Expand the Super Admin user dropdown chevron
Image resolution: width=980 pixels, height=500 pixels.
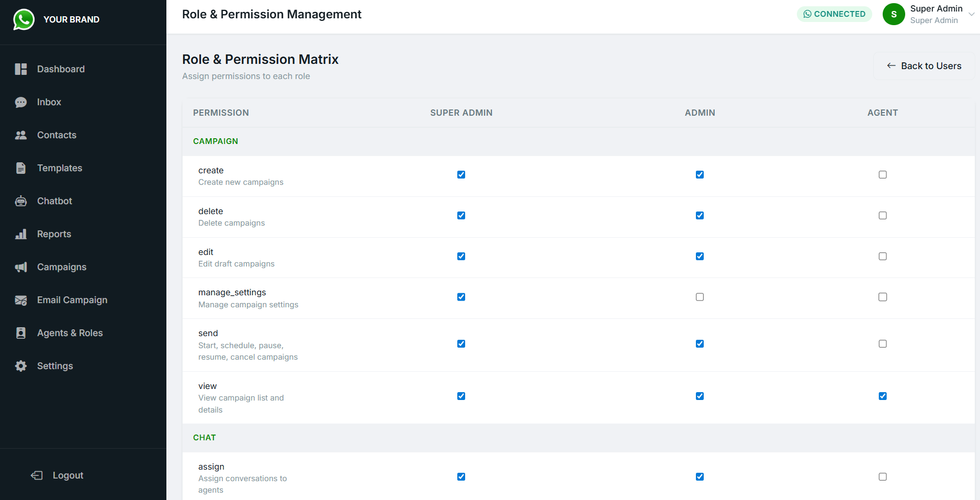(x=972, y=14)
